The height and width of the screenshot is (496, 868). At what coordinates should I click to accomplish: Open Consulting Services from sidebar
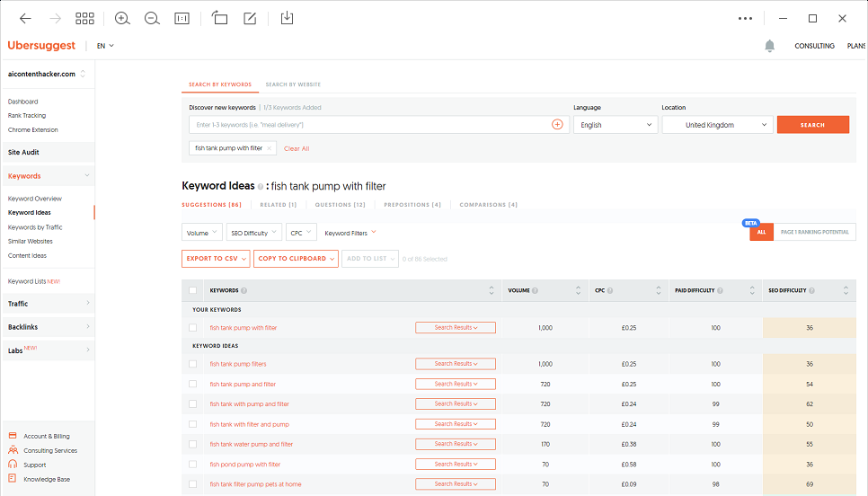click(x=50, y=450)
